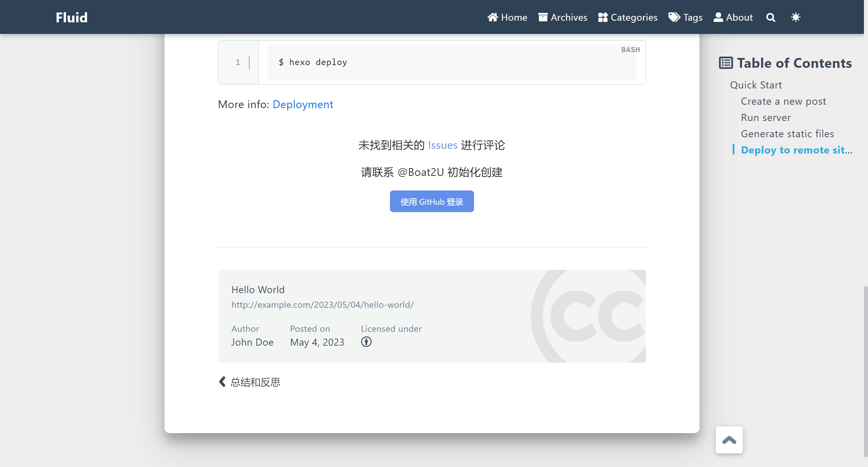Viewport: 868px width, 467px height.
Task: Click the 使用 GitHub 登录 button
Action: (x=431, y=201)
